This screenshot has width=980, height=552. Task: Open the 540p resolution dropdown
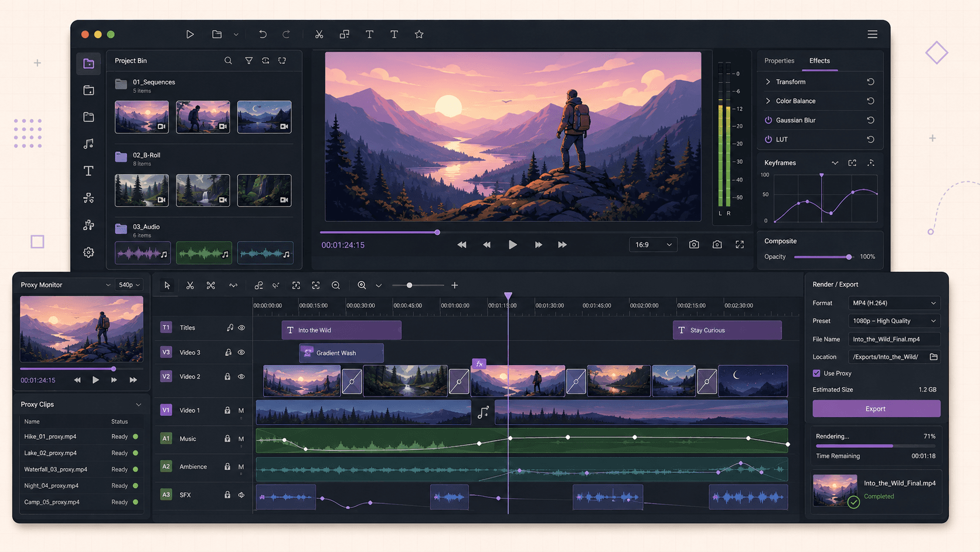click(x=129, y=285)
